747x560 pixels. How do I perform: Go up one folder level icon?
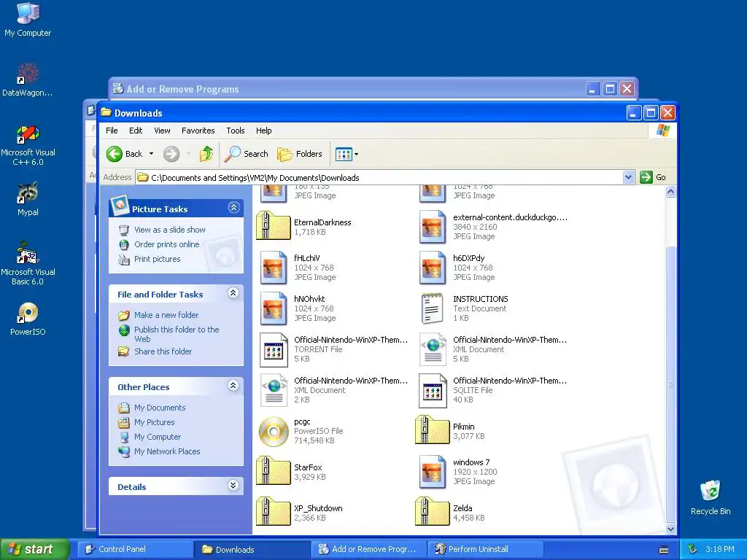tap(206, 154)
